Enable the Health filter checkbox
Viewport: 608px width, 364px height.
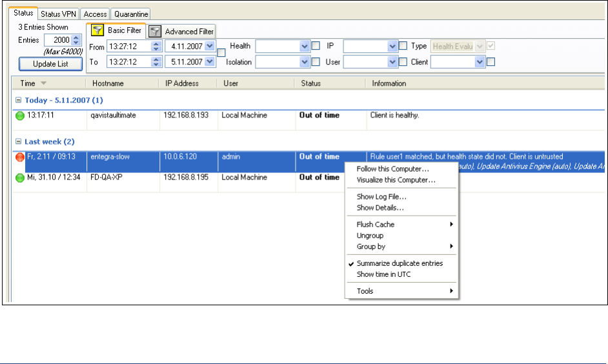[316, 46]
